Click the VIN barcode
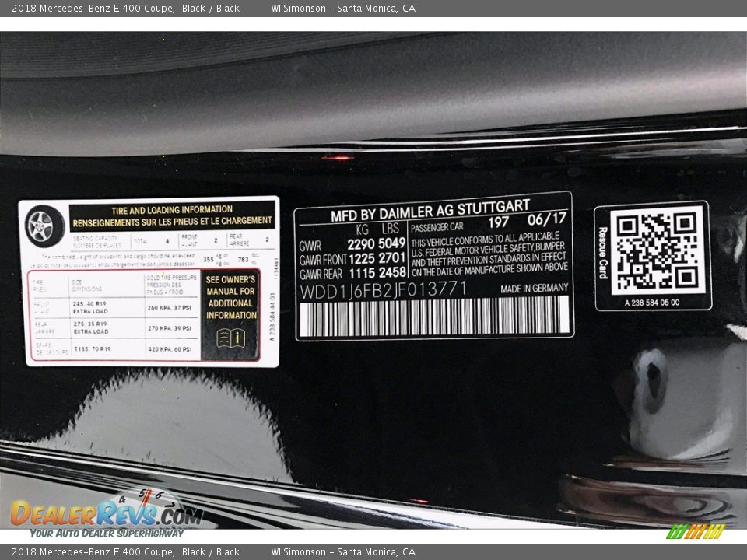 click(x=434, y=317)
